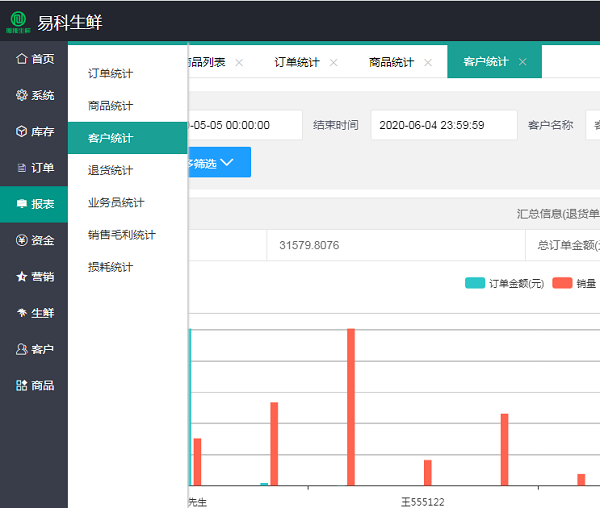
Task: Click the green logo beside 易科生鲜
Action: pos(19,22)
